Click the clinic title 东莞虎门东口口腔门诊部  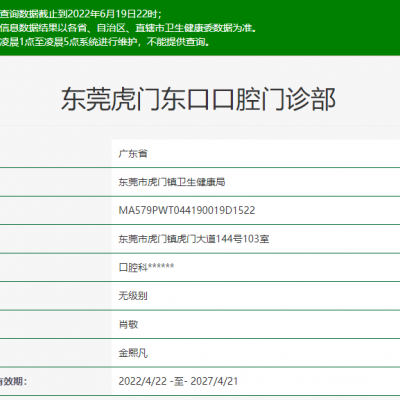click(x=198, y=99)
